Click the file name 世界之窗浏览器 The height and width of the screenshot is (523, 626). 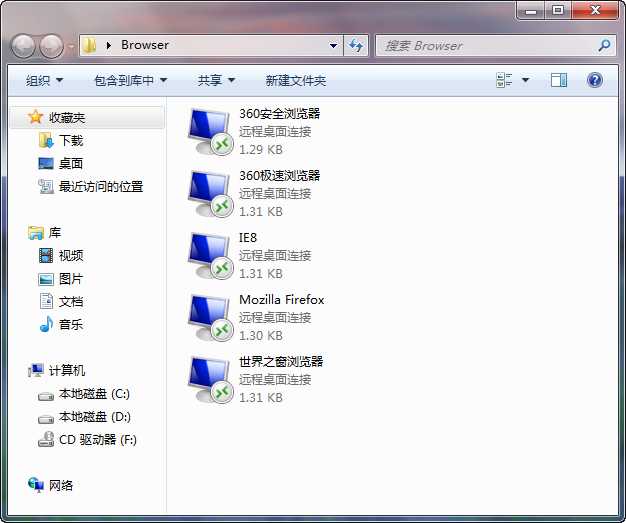coord(281,362)
